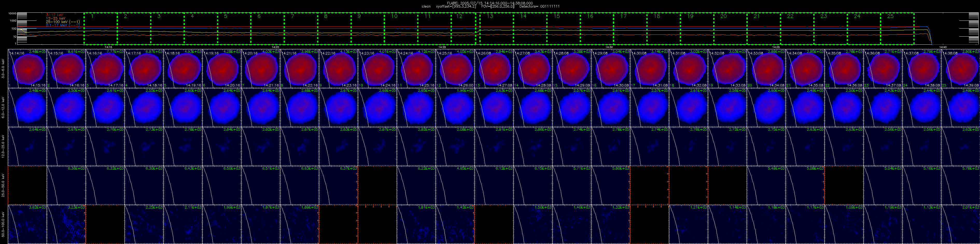Click the '14:35' time axis tick label
Image resolution: width=980 pixels, height=244 pixels.
click(x=776, y=47)
